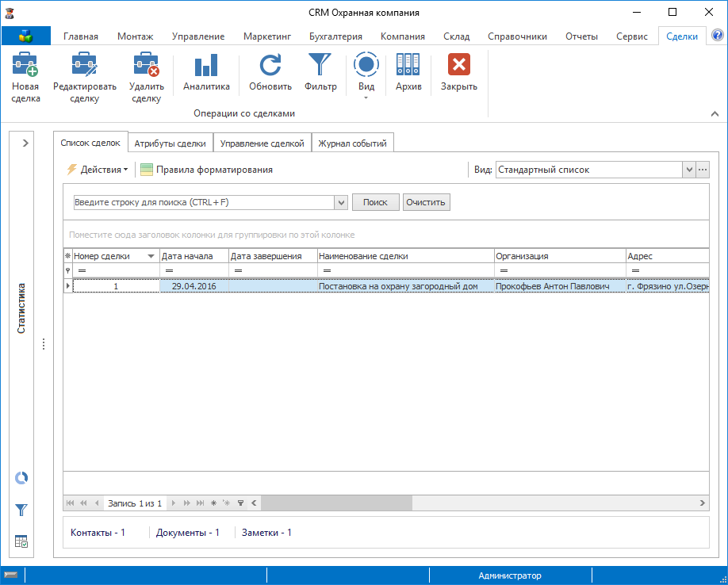
Task: Open the Справочники ribbon tab
Action: click(x=517, y=36)
